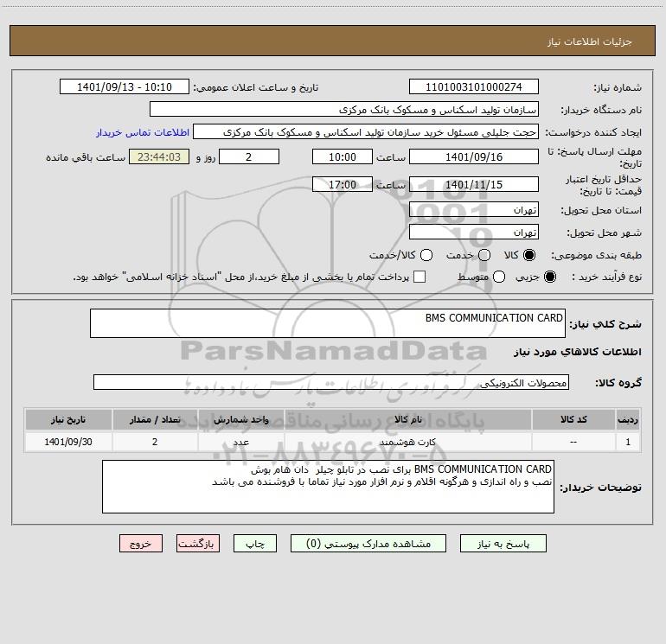Click the delivery province field تهران
666x644 pixels.
pos(474,209)
